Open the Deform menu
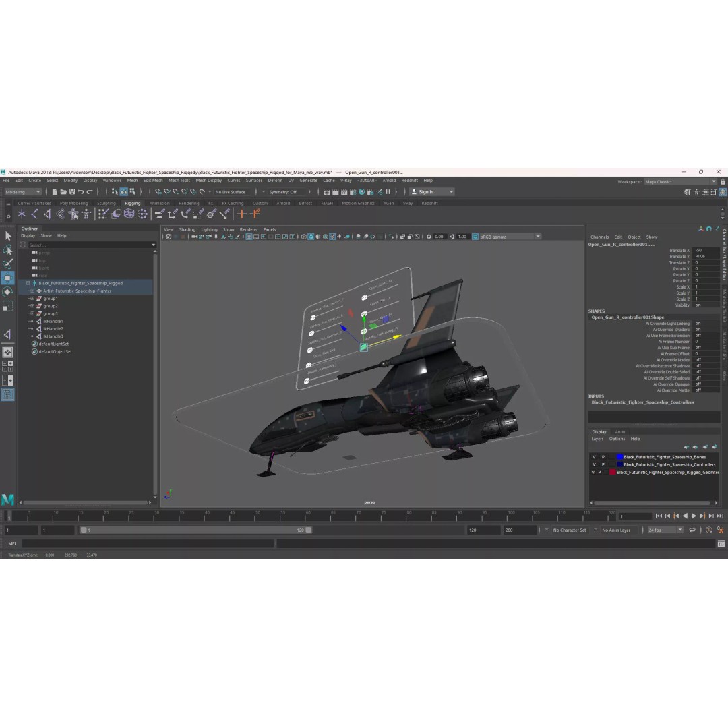The image size is (728, 728). [275, 181]
